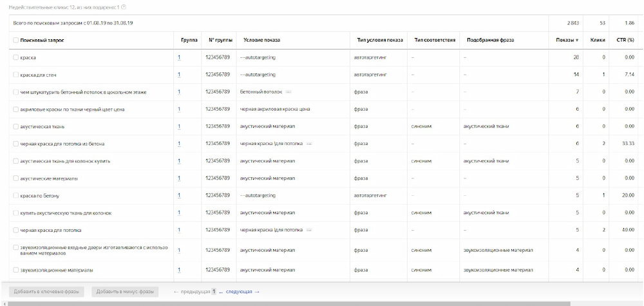Click total impressions value '2 843'

point(573,23)
